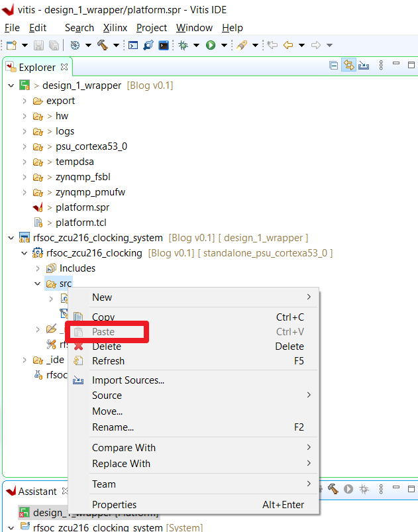Click the greyed forward arrow navigation icon
Screen dimensions: 418x532
click(x=316, y=45)
